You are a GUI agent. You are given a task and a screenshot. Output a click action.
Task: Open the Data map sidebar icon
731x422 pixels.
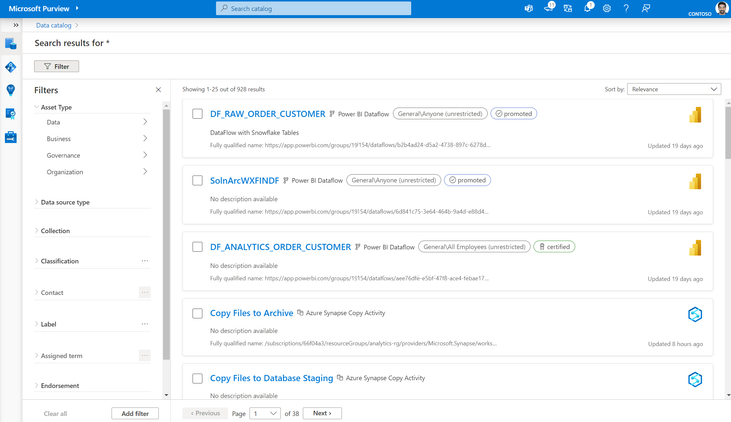pos(11,67)
